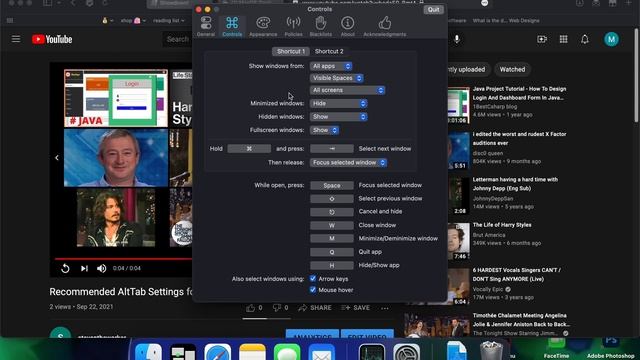Toggle the Mouse hover checkbox
Viewport: 640px width, 360px height.
pyautogui.click(x=313, y=289)
